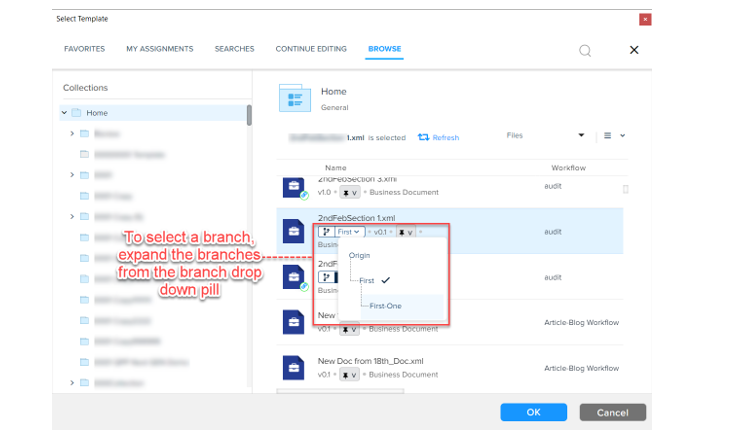This screenshot has height=441, width=729.
Task: Click Article-Blog Workflow for New Doc from 18th_Doc
Action: (x=581, y=369)
